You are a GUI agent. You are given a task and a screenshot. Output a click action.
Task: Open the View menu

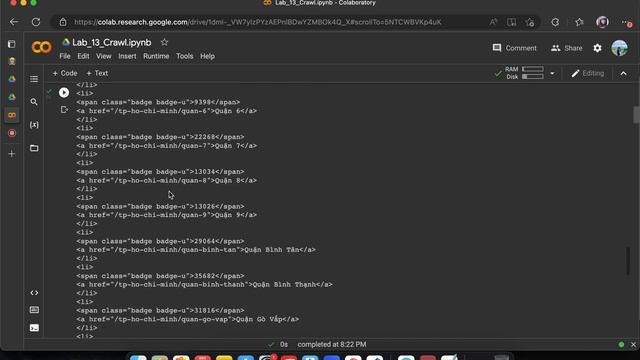(104, 56)
